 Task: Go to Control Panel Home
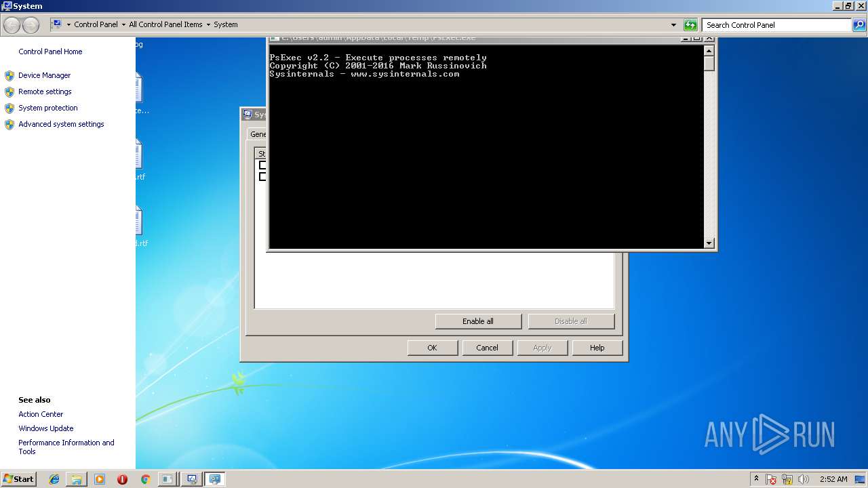pos(50,52)
